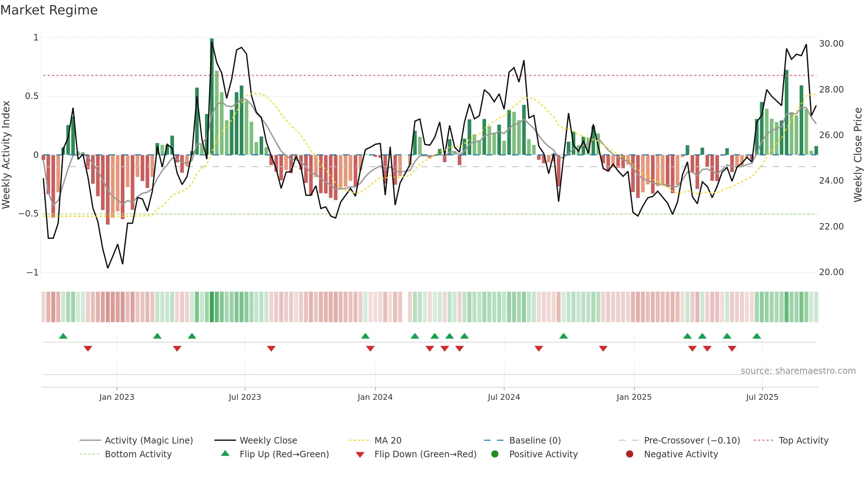Click first Flip Down marker before Jan 2023
Screen dimensions: 868x488
pos(88,348)
